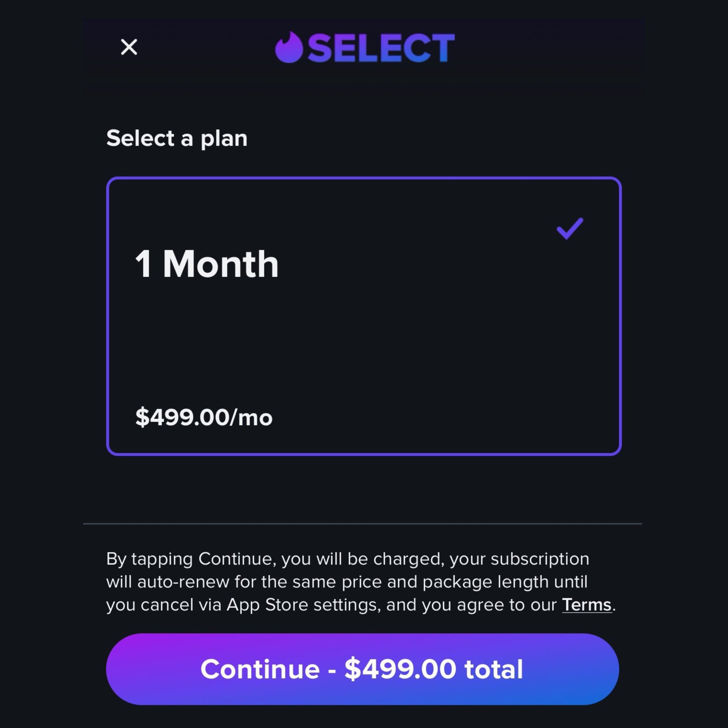Click the auto-renew disclaimer paragraph
This screenshot has height=728, width=728.
coord(360,582)
